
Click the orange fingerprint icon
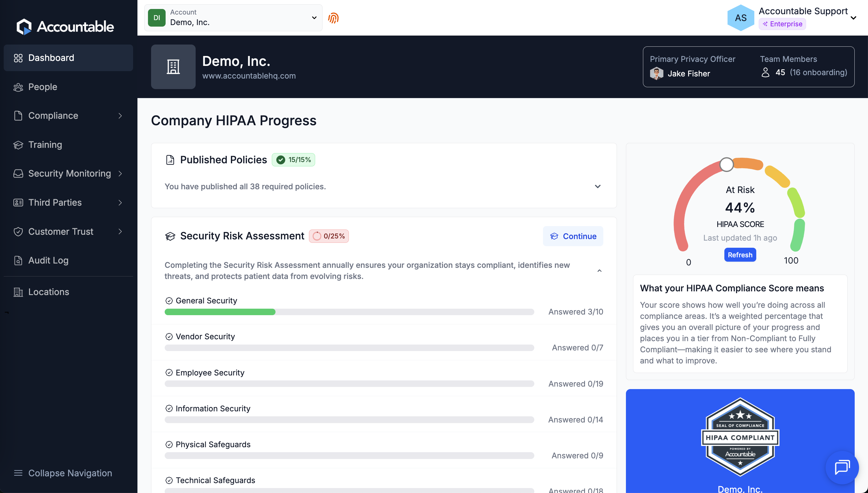333,18
